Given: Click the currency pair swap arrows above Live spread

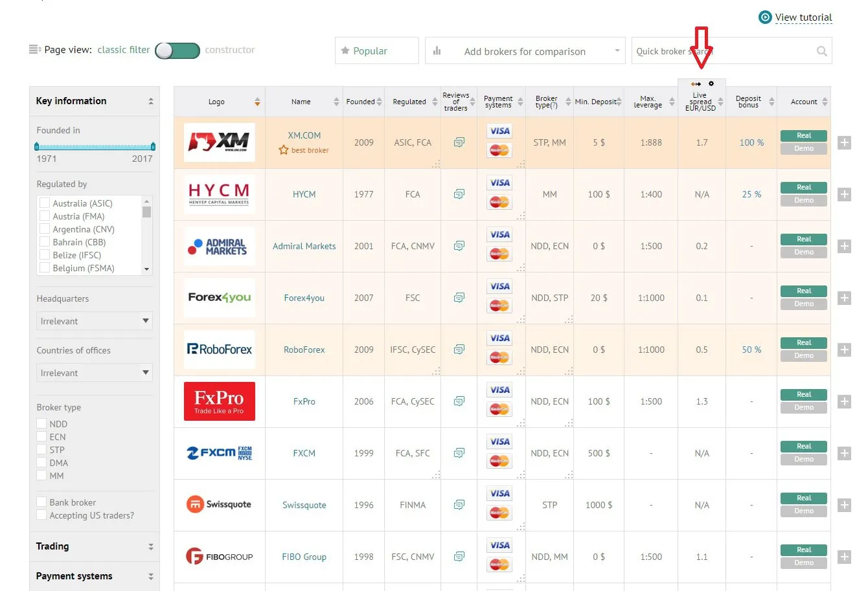Looking at the screenshot, I should [x=695, y=84].
